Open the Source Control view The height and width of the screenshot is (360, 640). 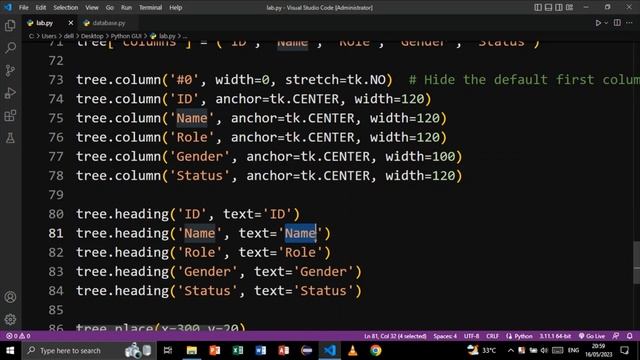[10, 71]
